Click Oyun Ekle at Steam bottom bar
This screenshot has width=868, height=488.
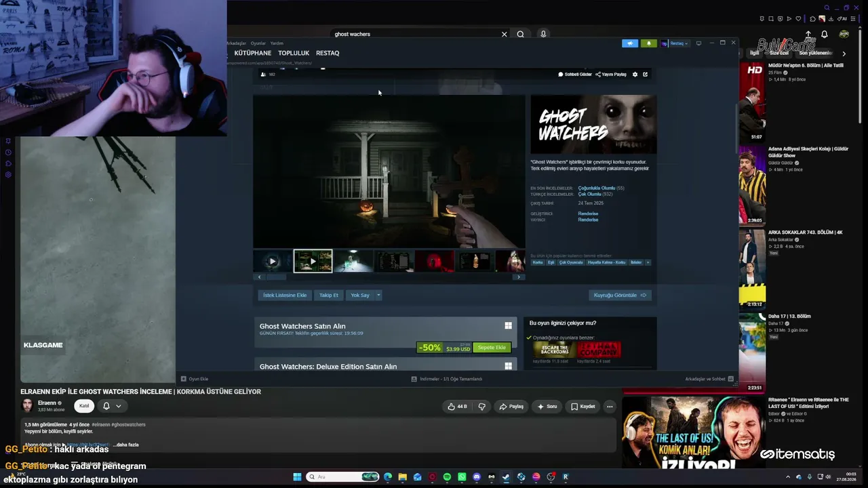coord(195,379)
